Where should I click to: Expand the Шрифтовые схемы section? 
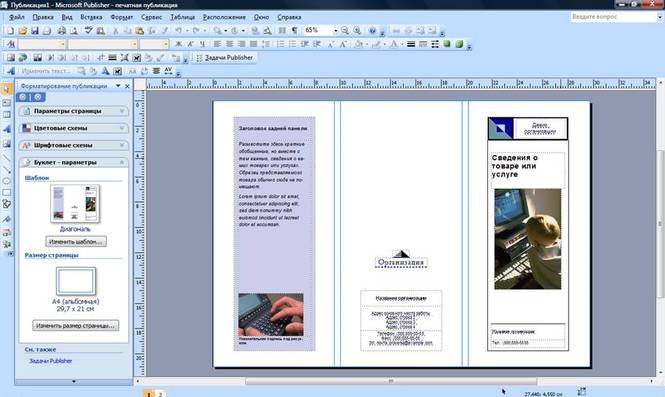pyautogui.click(x=74, y=145)
